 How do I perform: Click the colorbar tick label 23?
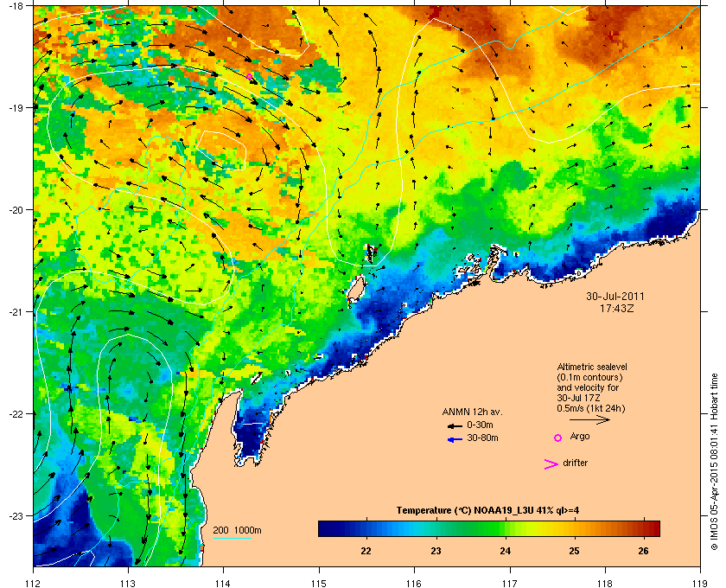point(436,551)
